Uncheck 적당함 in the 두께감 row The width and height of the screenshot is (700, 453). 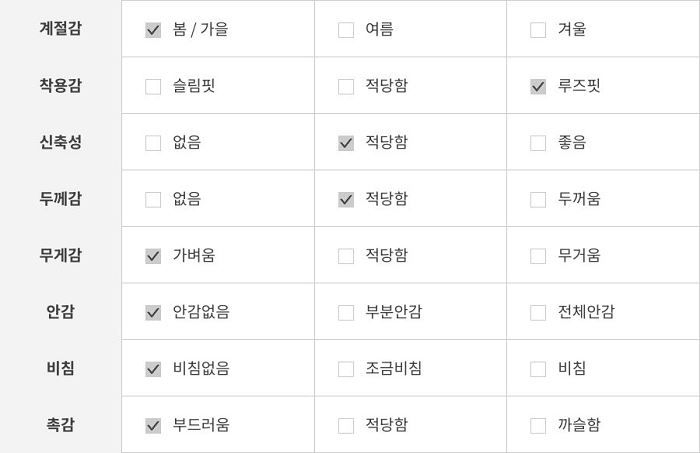tap(346, 199)
